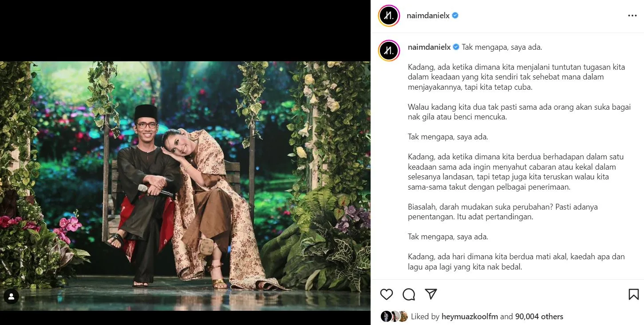The width and height of the screenshot is (644, 325).
Task: Open naimdanielx username link in caption
Action: (429, 47)
